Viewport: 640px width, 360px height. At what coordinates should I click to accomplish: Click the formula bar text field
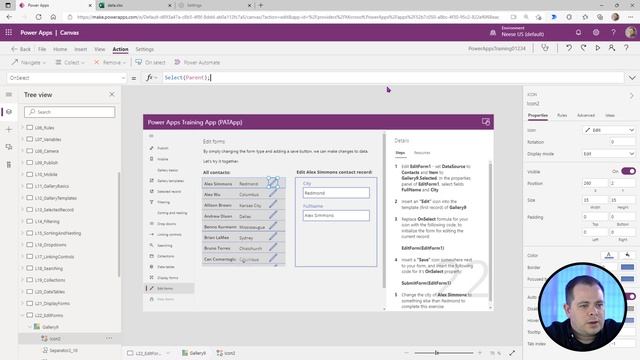(x=392, y=78)
